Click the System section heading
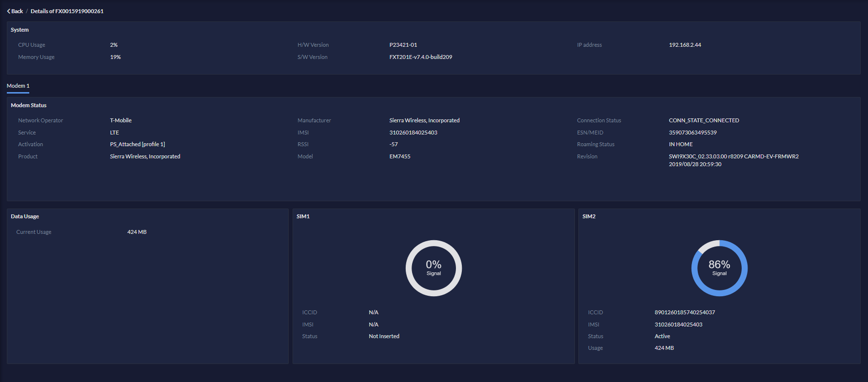The width and height of the screenshot is (868, 382). [x=20, y=30]
